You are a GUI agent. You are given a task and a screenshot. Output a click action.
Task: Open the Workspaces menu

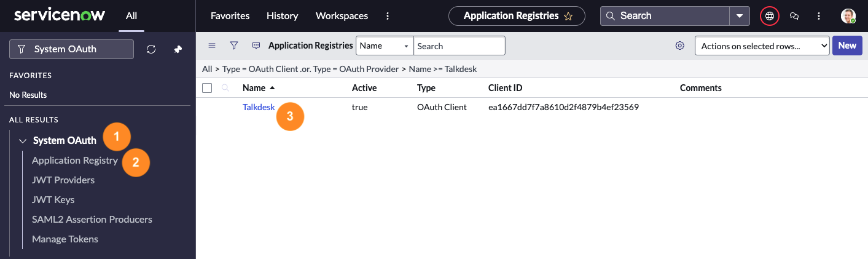coord(342,16)
